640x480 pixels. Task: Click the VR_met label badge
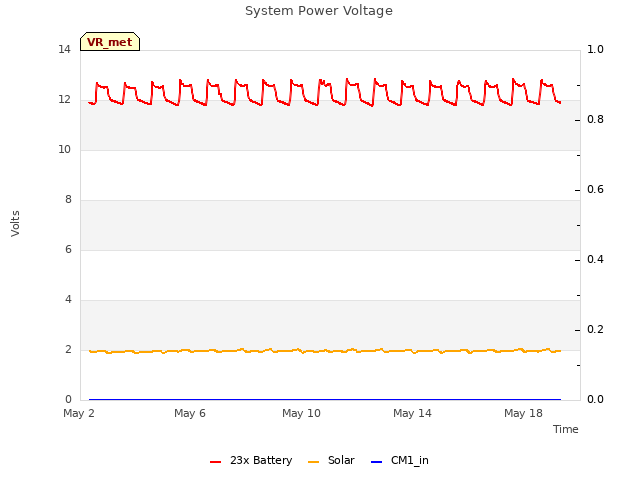coord(110,42)
